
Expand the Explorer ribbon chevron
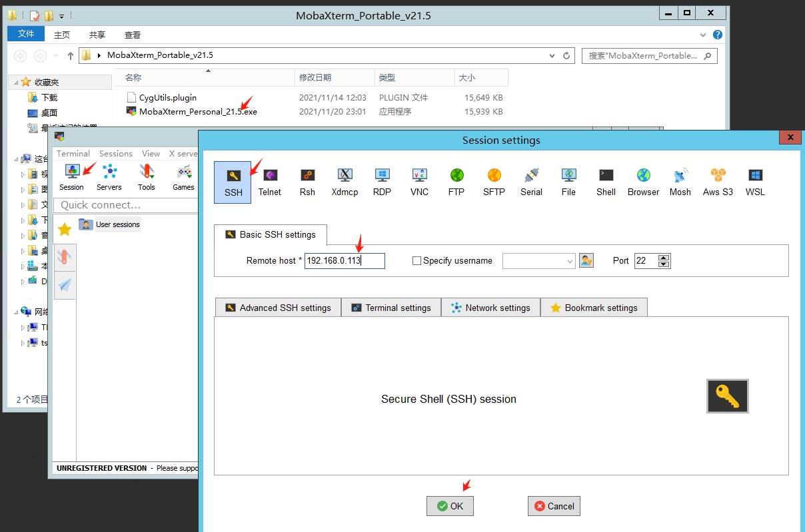[x=704, y=35]
